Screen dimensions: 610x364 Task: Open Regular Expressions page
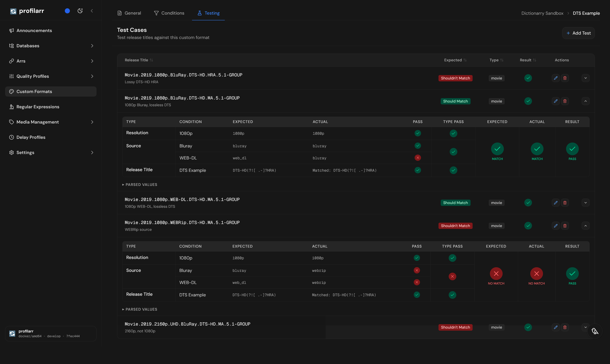click(51, 107)
